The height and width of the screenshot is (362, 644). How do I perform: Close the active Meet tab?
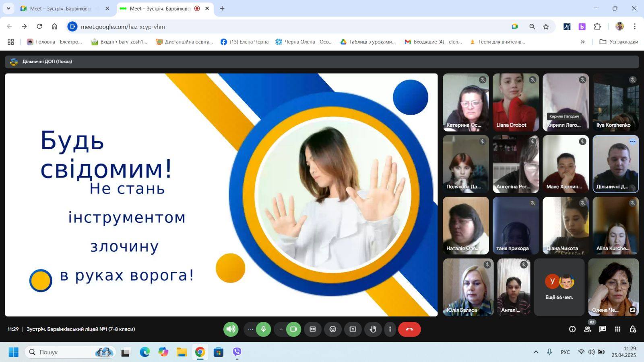point(207,8)
